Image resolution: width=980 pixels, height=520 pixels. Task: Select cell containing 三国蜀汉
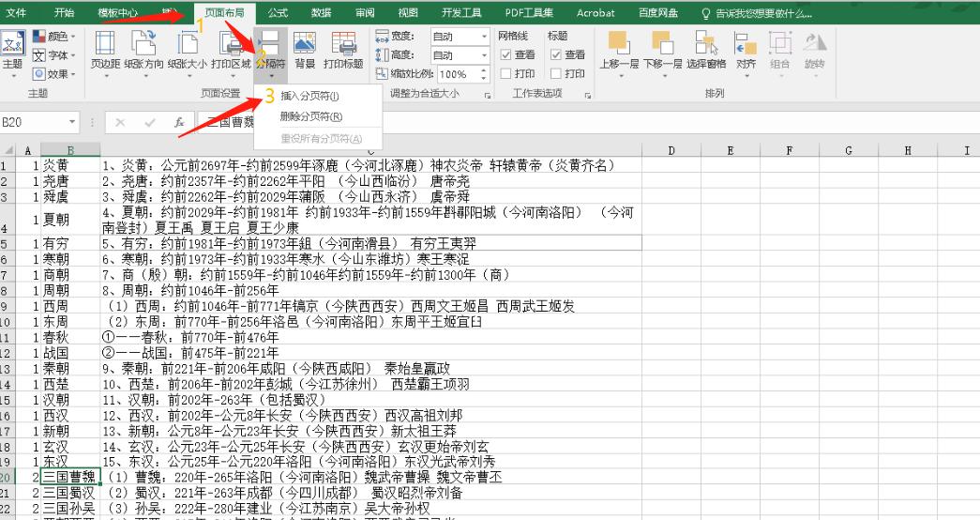coord(70,493)
